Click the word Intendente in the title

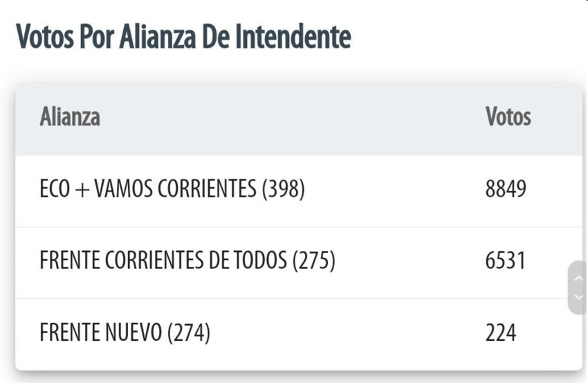[x=293, y=37]
